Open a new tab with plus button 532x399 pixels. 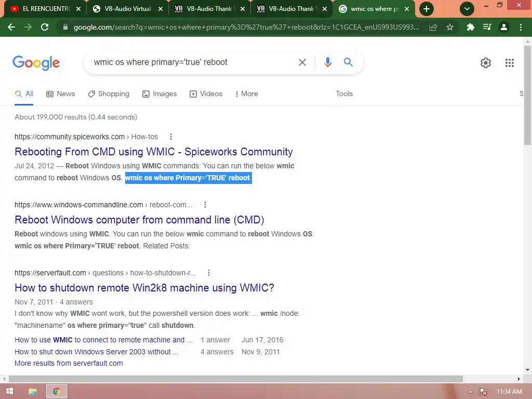coord(427,9)
